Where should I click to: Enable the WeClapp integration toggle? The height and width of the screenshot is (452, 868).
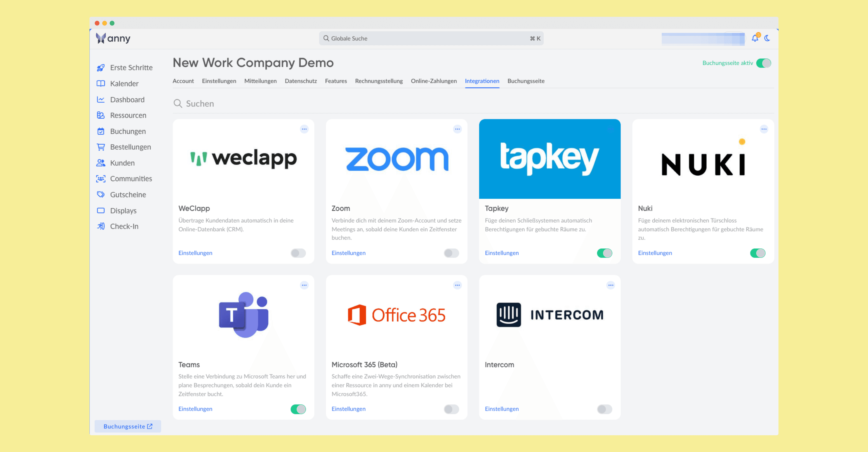(x=298, y=253)
